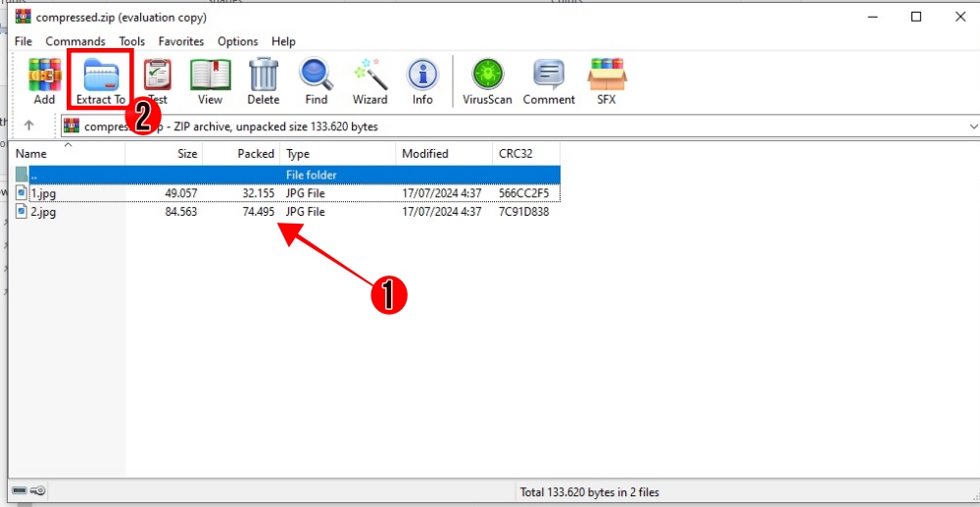Click the Extract To toolbar icon

click(101, 75)
